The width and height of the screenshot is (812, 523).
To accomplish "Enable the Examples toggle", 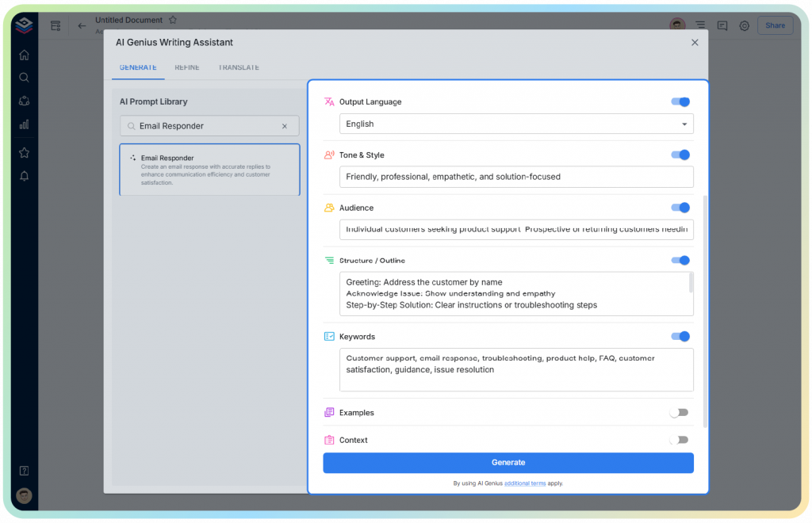I will [x=680, y=412].
